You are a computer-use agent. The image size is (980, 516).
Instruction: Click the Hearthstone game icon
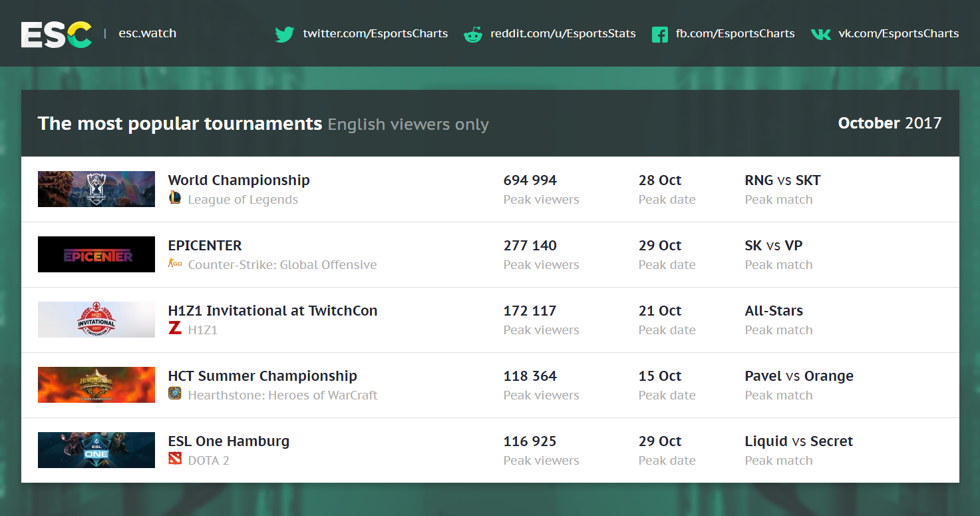pos(175,393)
